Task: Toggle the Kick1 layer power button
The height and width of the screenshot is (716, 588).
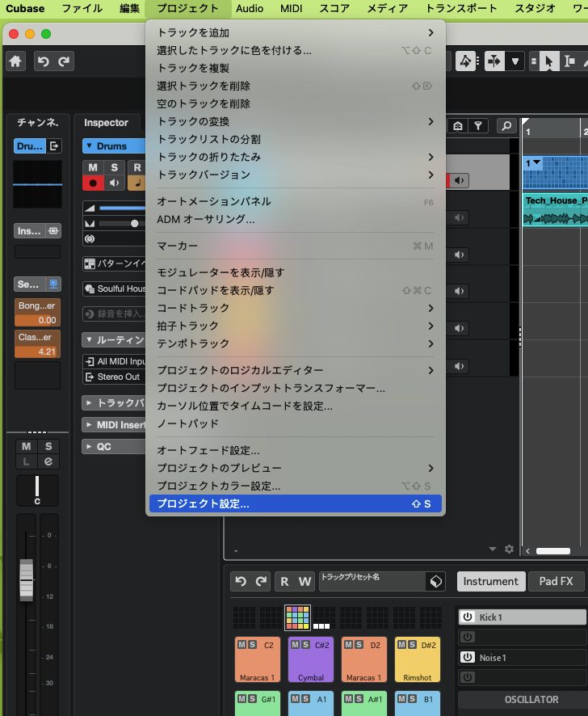Action: (x=467, y=617)
